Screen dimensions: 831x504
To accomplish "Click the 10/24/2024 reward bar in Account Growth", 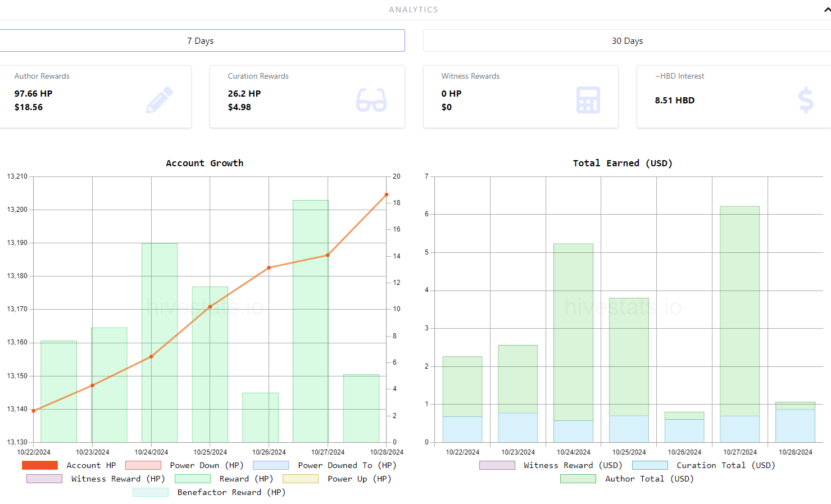I will point(160,343).
